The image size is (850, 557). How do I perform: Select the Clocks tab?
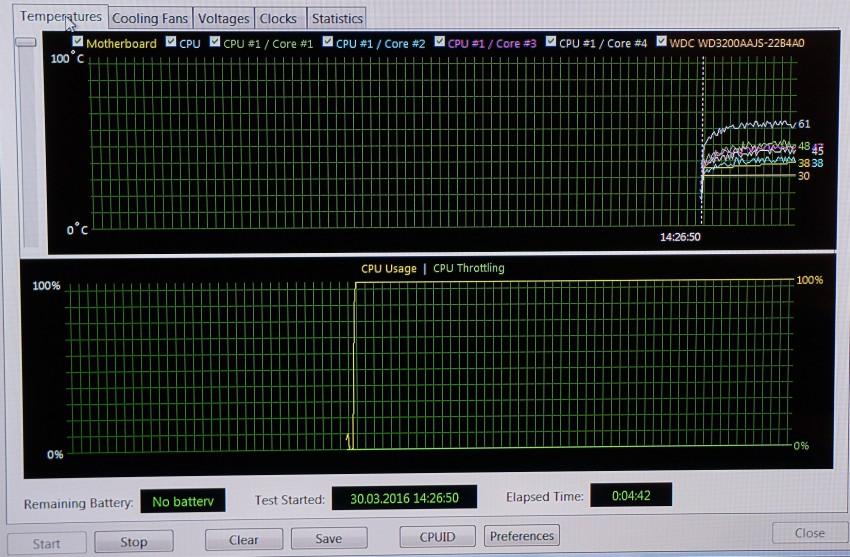coord(278,19)
